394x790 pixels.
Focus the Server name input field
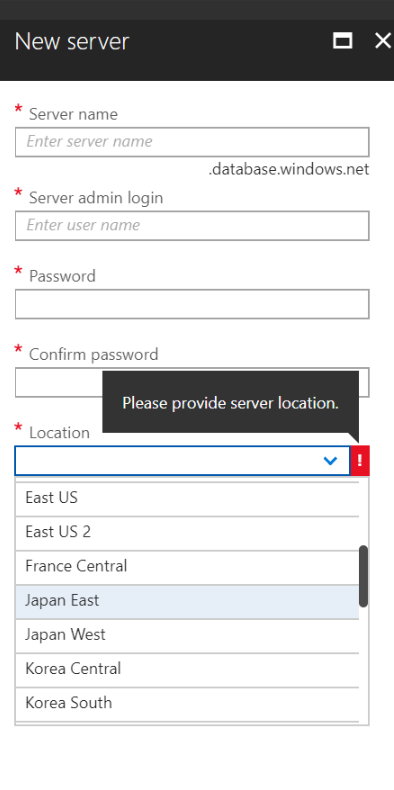click(192, 142)
